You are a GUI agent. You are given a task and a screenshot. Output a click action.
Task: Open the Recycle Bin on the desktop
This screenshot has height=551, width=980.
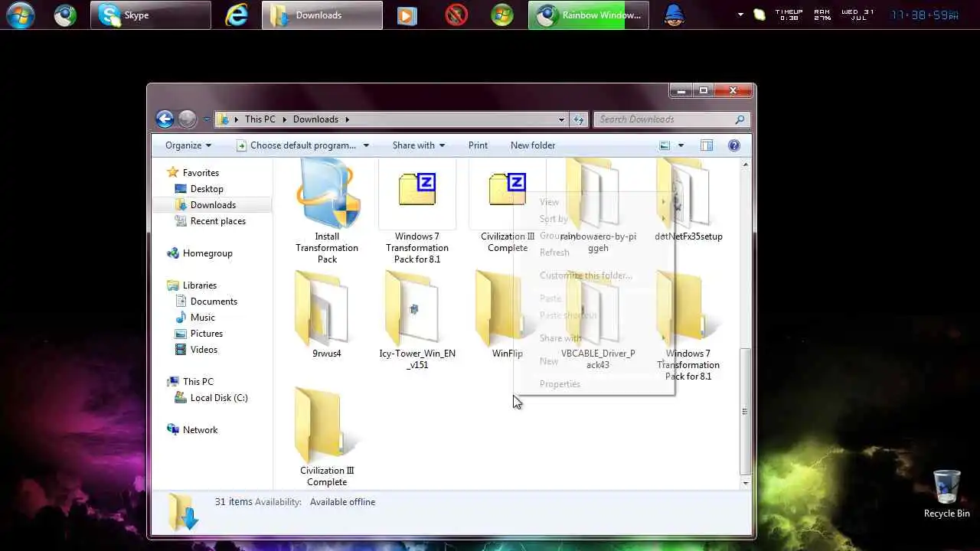(947, 494)
